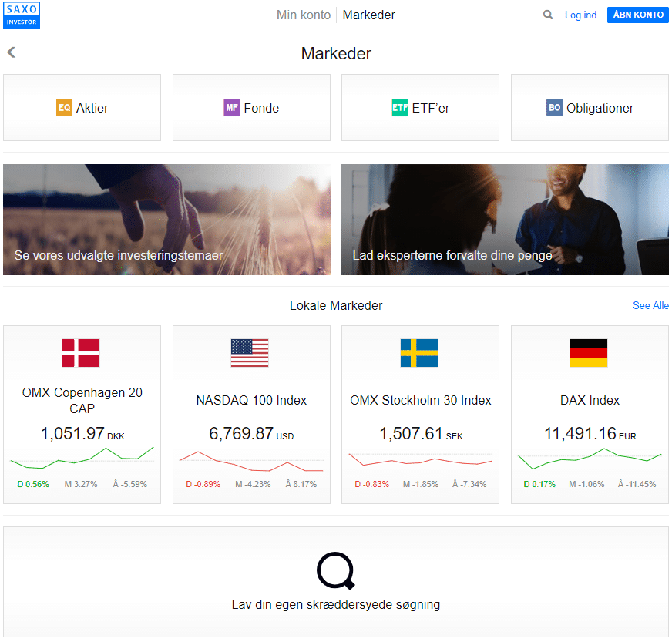Image resolution: width=672 pixels, height=642 pixels.
Task: Open search with the magnifier icon
Action: (x=547, y=15)
